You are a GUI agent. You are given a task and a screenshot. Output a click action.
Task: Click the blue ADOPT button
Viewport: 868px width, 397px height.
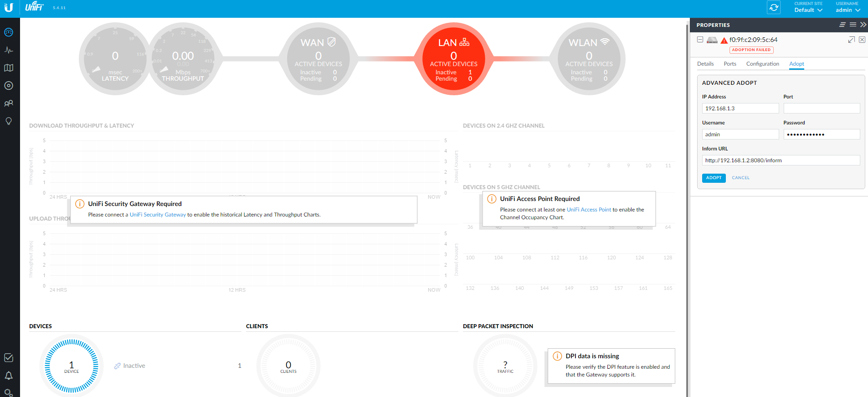pos(714,178)
